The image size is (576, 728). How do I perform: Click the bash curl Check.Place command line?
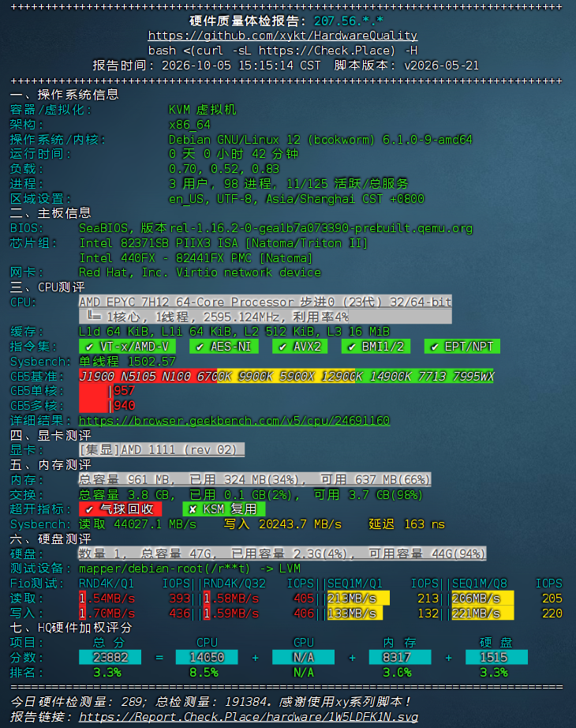pyautogui.click(x=282, y=51)
